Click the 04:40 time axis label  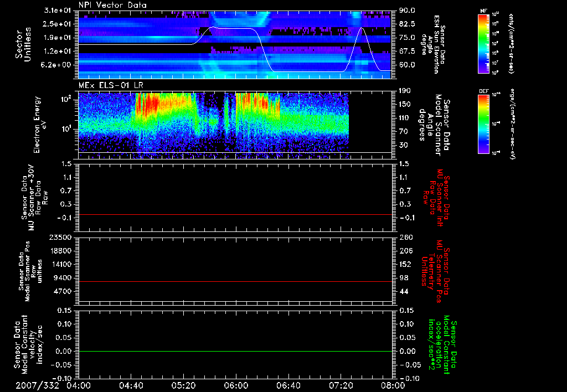click(x=131, y=385)
